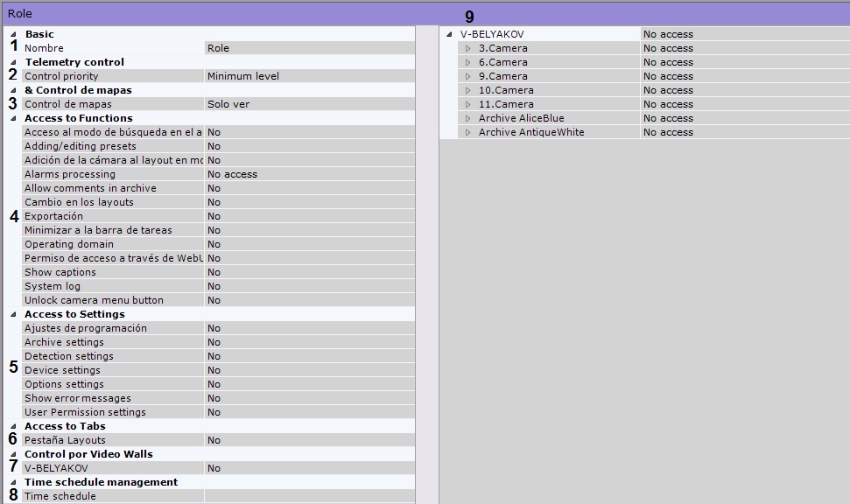
Task: Open Control de mapas value Solo ver
Action: coord(308,104)
